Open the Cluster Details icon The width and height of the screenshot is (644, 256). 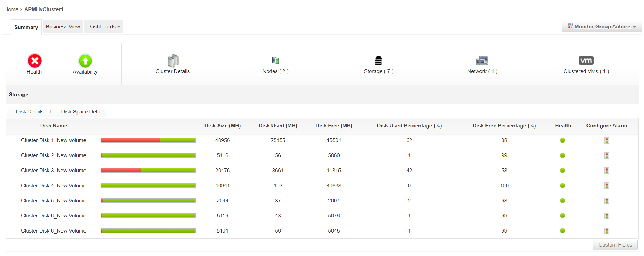173,61
